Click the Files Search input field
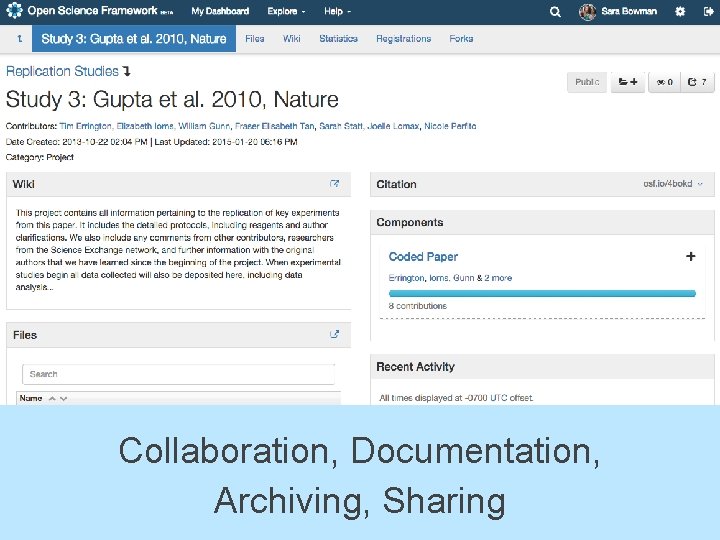The height and width of the screenshot is (540, 720). pyautogui.click(x=179, y=374)
